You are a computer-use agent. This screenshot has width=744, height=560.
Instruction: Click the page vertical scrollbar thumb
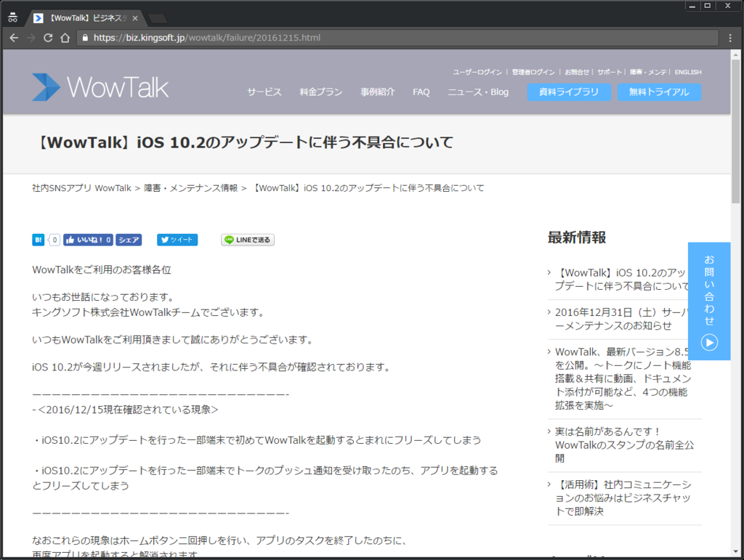736,131
